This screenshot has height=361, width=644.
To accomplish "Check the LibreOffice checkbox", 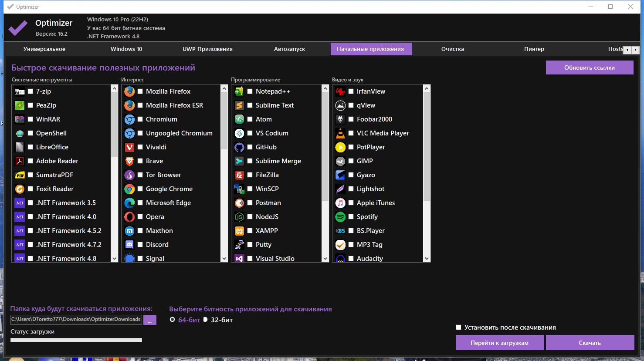I will click(31, 147).
